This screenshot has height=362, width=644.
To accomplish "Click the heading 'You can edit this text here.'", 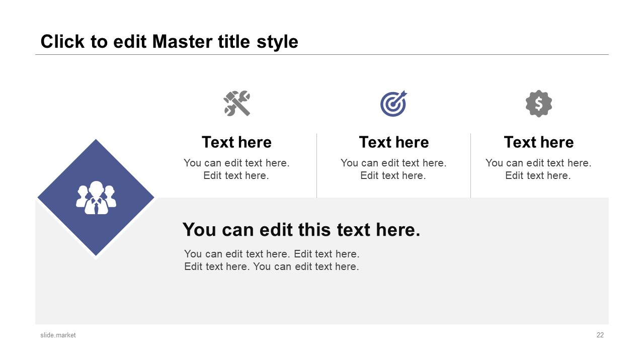I will pyautogui.click(x=301, y=229).
